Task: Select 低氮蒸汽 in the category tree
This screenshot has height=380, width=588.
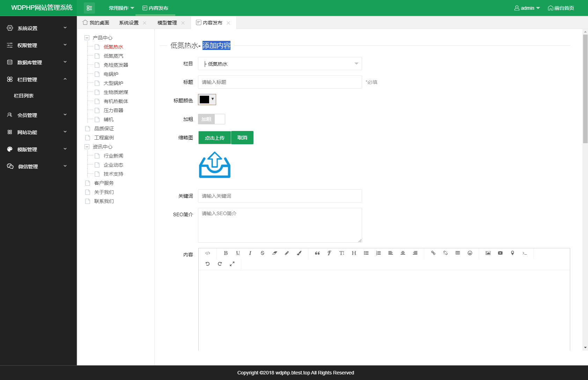Action: 113,56
